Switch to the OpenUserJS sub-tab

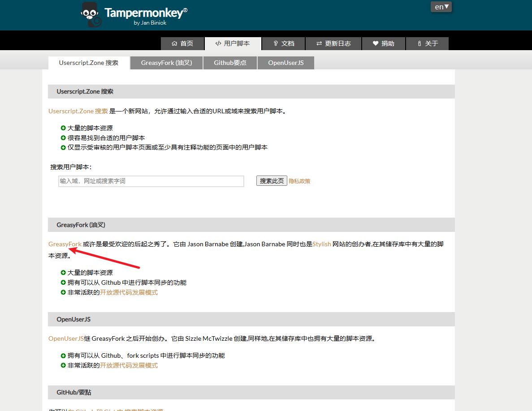click(x=286, y=63)
